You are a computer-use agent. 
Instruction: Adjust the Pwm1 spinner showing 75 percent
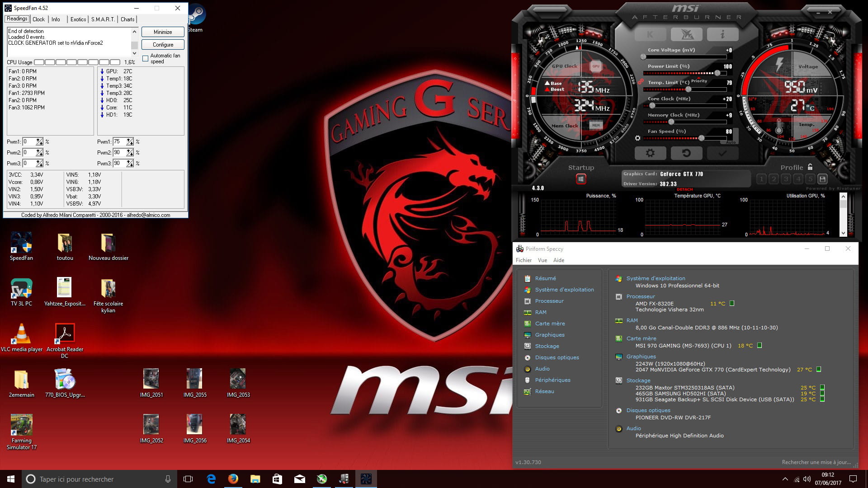click(130, 141)
